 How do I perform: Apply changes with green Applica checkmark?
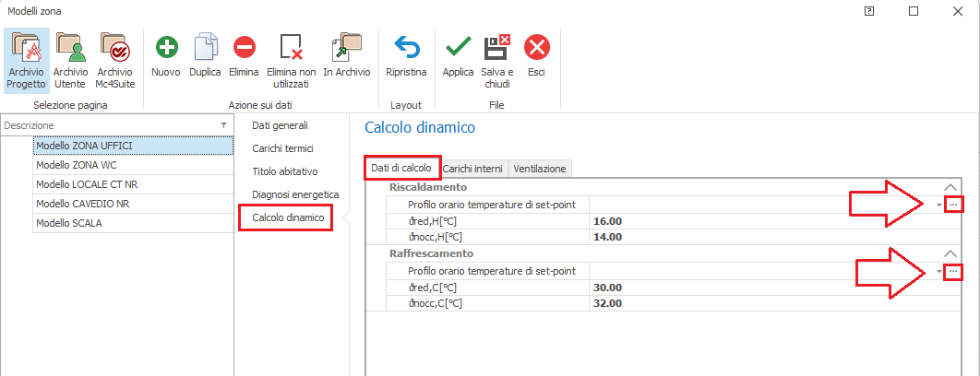point(458,47)
